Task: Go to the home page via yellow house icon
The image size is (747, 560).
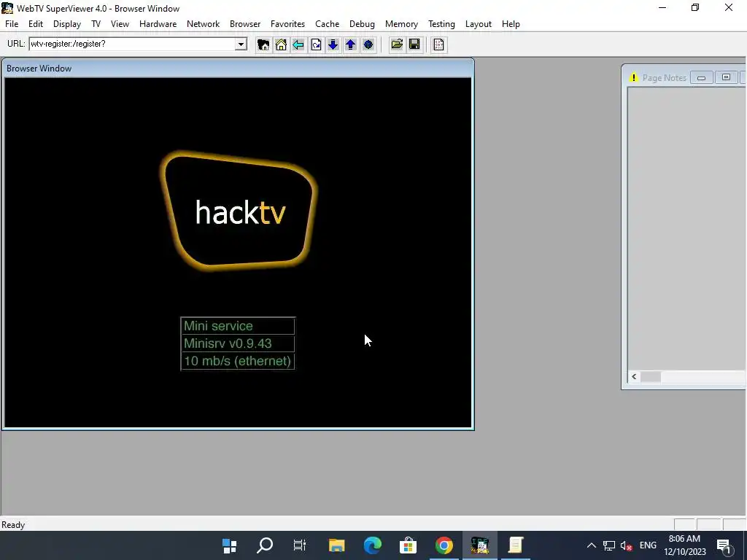Action: click(x=281, y=44)
